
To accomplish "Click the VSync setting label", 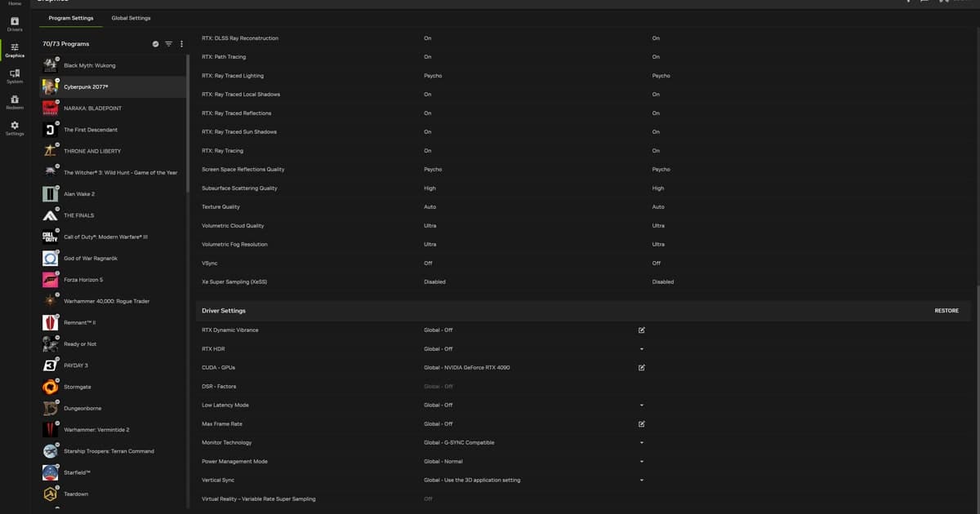I will pos(210,264).
